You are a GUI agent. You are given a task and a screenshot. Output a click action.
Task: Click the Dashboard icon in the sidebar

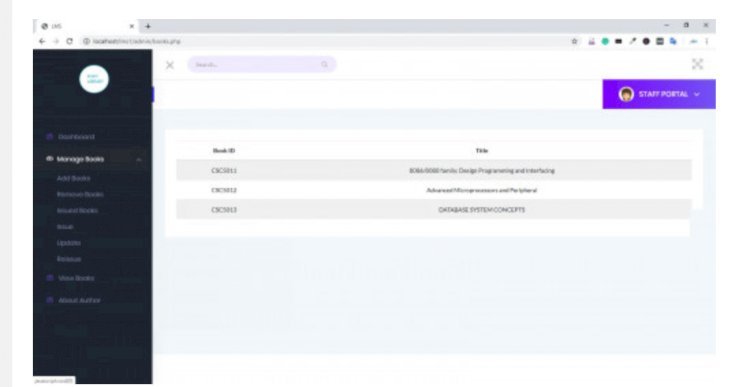pos(49,137)
